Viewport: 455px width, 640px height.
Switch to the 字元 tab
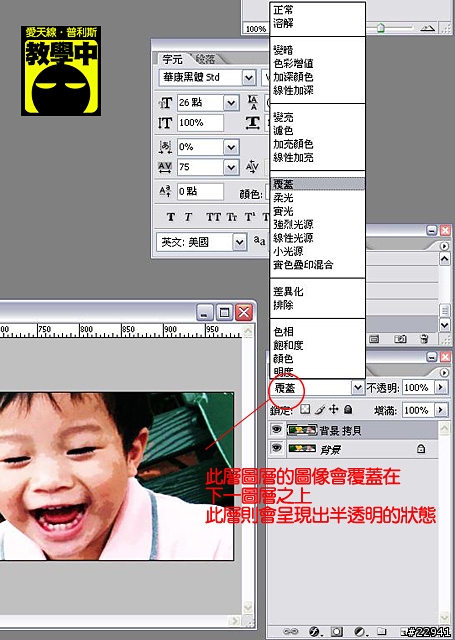[172, 59]
